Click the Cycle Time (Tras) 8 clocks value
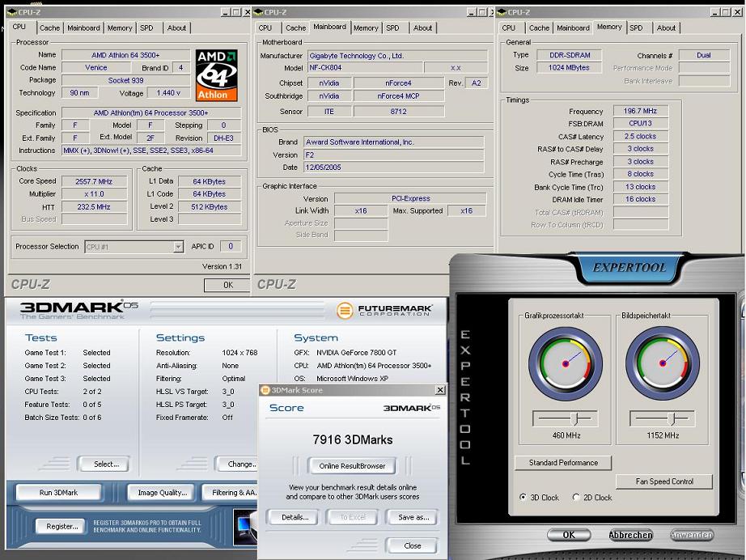This screenshot has height=560, width=746. tap(640, 174)
